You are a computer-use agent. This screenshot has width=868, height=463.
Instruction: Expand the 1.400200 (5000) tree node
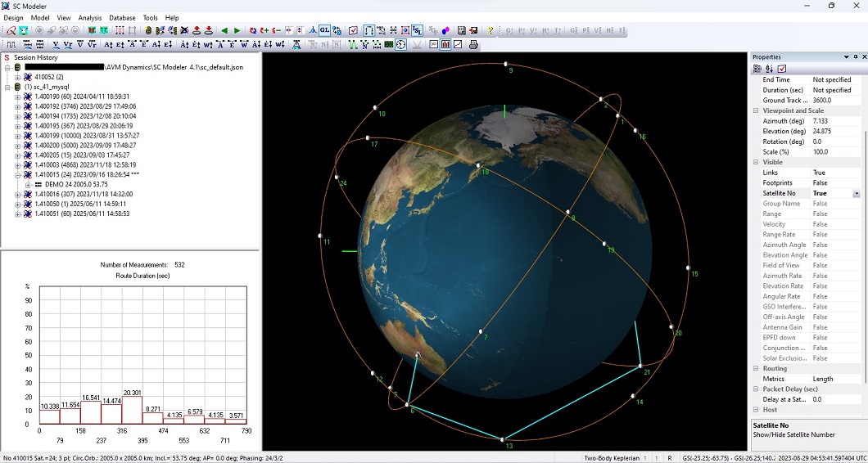(18, 146)
